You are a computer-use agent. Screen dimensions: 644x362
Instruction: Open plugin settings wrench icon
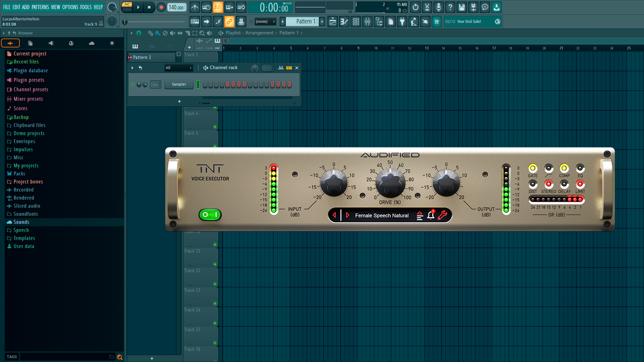point(442,215)
